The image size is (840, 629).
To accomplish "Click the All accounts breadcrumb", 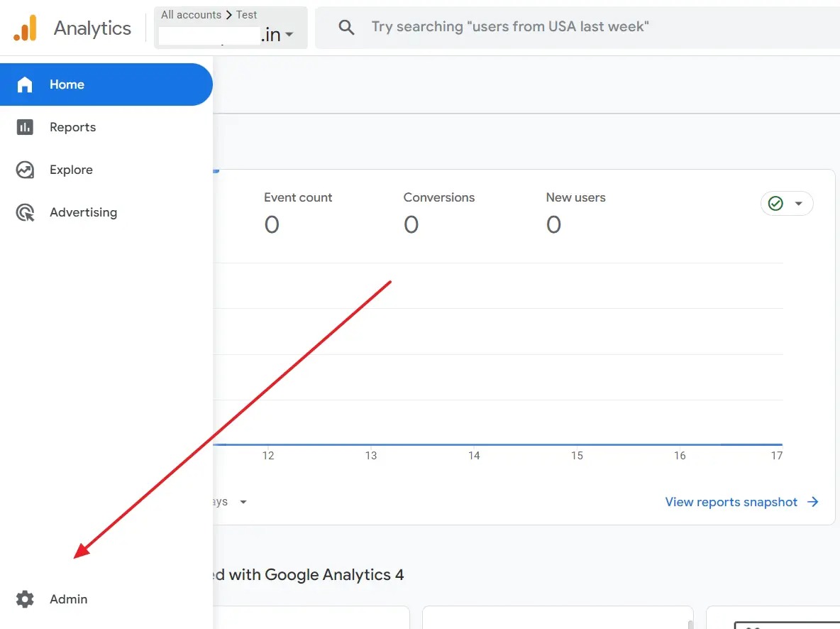I will point(190,14).
